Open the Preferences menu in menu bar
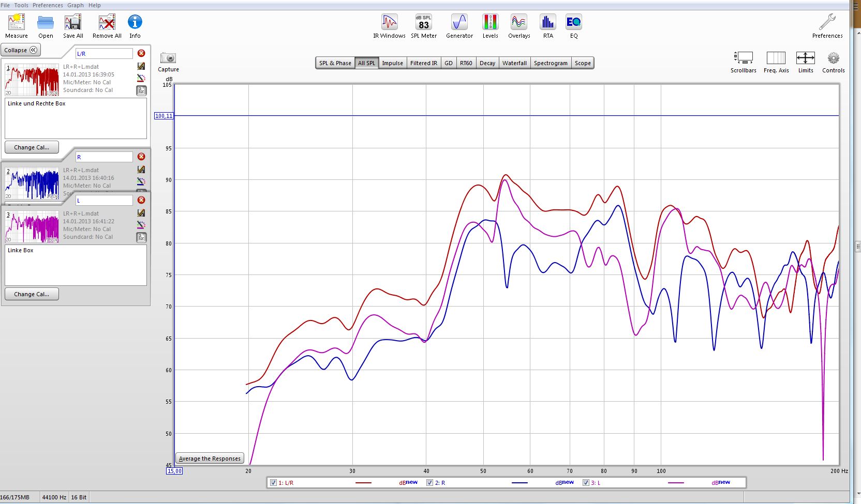 pyautogui.click(x=48, y=5)
